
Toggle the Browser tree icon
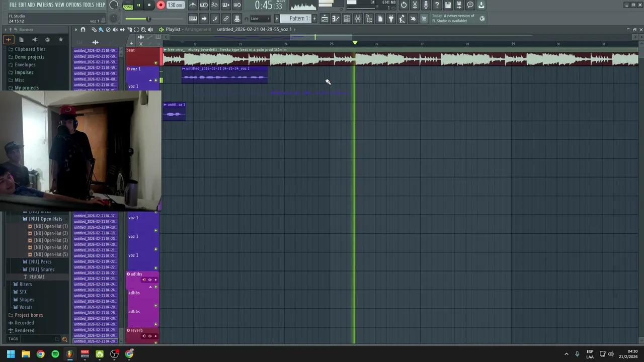coord(369,19)
